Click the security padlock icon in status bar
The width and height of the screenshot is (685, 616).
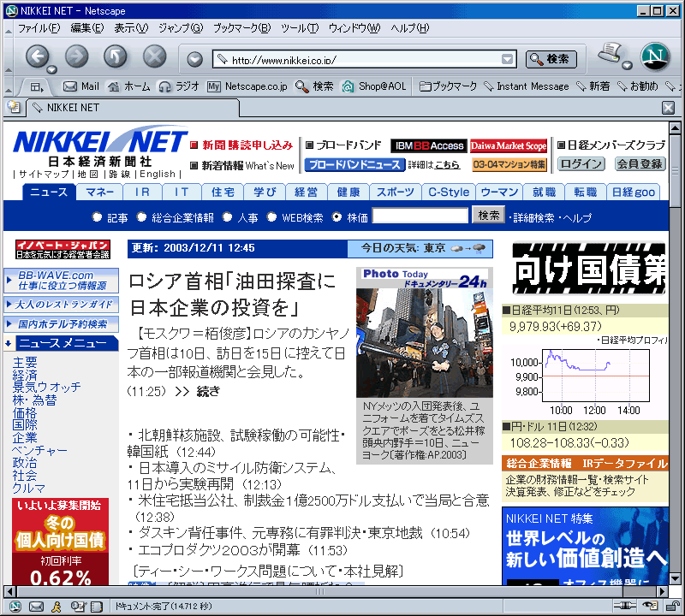coord(672,606)
